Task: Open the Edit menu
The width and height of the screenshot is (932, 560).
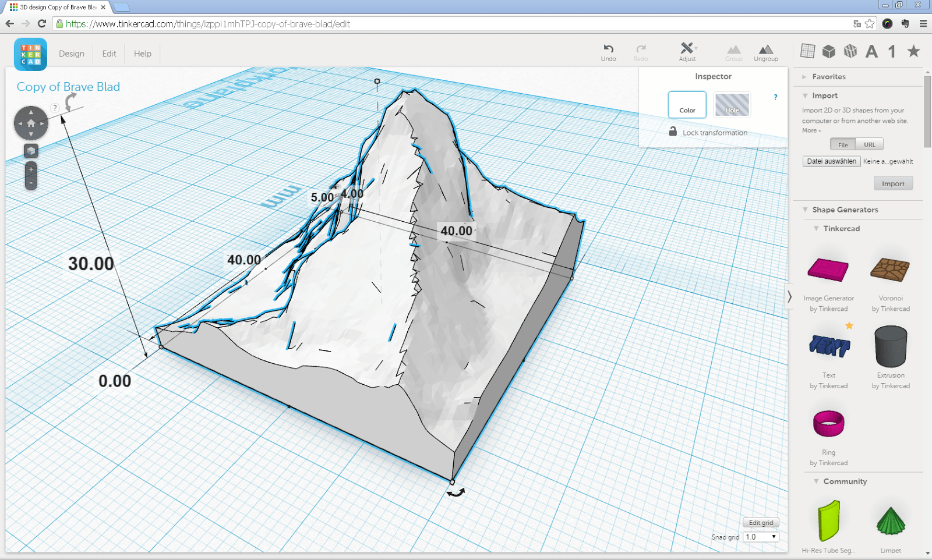Action: [108, 54]
